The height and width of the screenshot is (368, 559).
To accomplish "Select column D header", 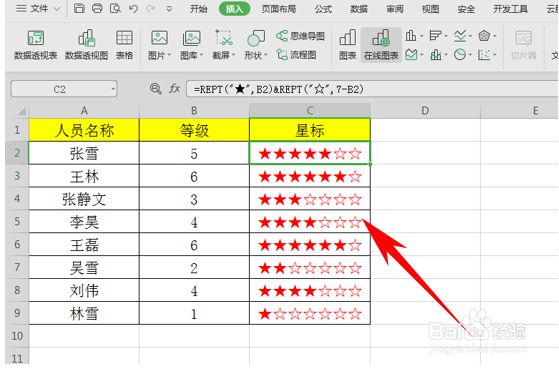I will [425, 111].
